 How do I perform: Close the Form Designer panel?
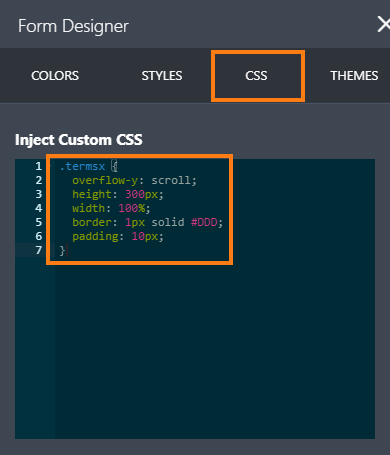click(x=384, y=25)
